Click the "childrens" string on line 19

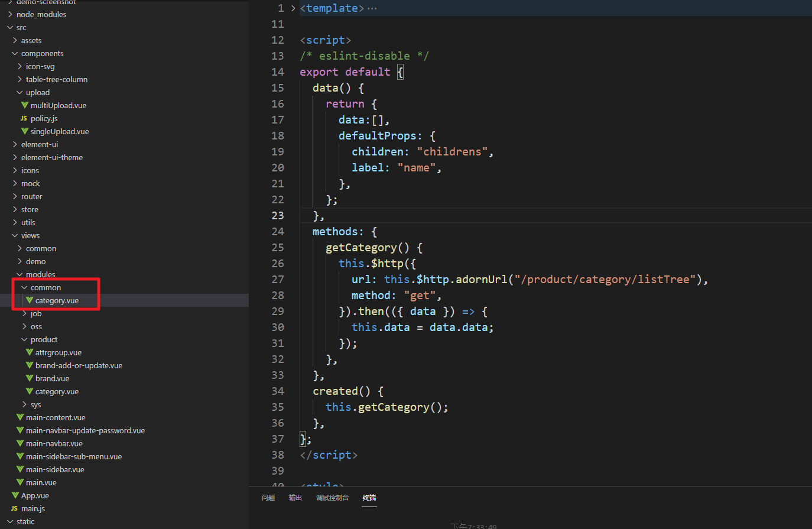point(453,152)
